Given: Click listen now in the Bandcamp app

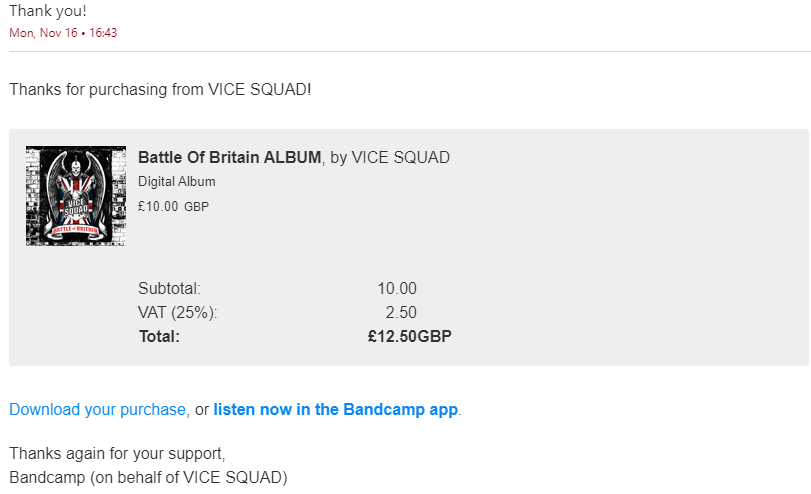Looking at the screenshot, I should coord(335,409).
